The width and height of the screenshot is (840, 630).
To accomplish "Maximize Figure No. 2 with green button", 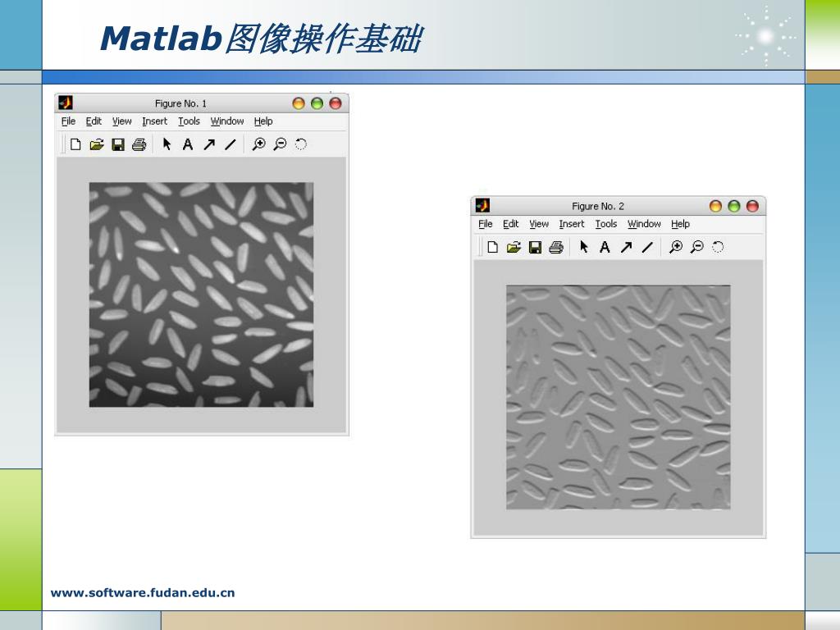I will click(734, 206).
